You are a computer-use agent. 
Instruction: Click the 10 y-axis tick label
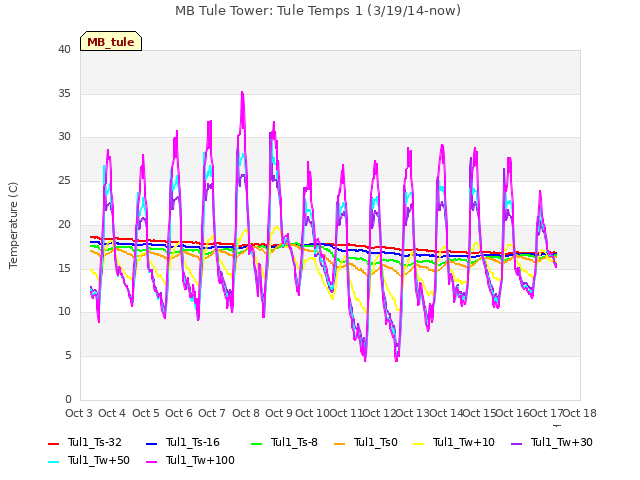coord(64,312)
